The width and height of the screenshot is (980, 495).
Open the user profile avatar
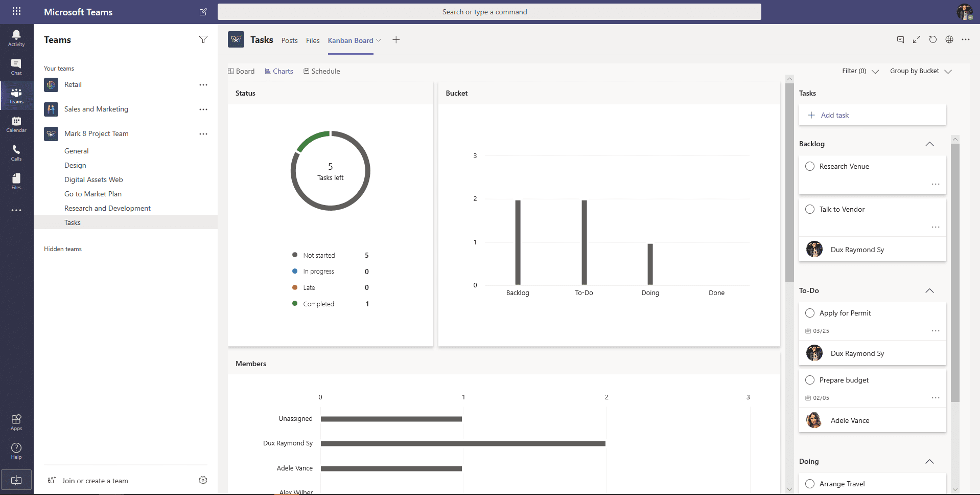965,12
